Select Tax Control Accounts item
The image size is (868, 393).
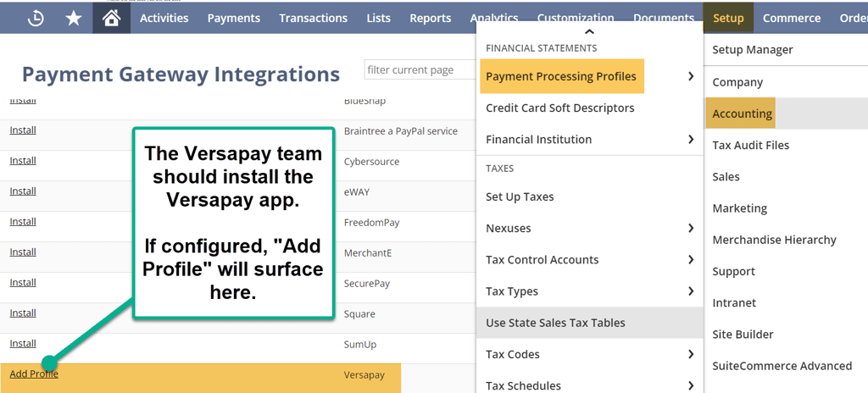[x=542, y=260]
